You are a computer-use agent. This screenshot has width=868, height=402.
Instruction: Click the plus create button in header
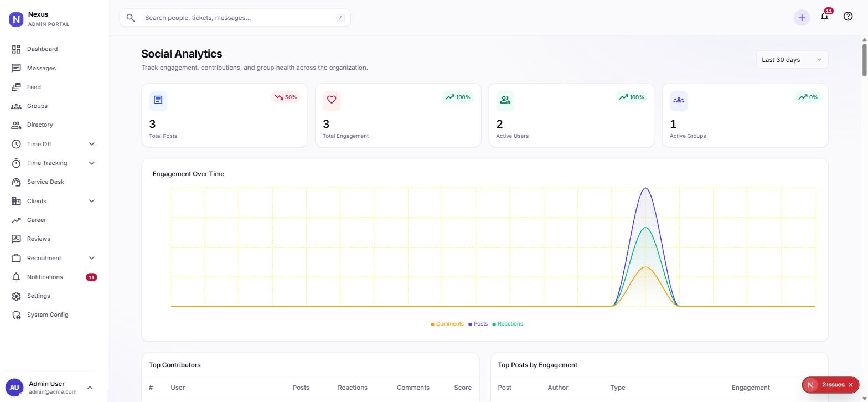[802, 18]
